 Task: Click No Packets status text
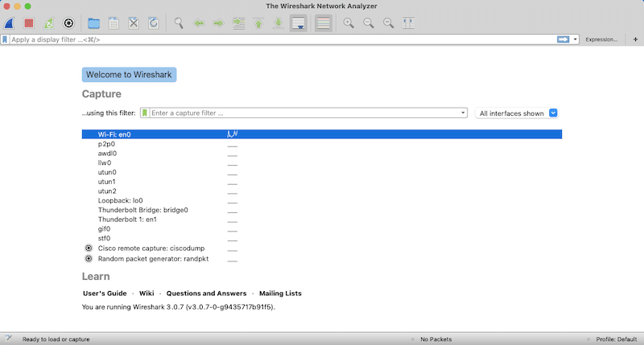[436, 339]
